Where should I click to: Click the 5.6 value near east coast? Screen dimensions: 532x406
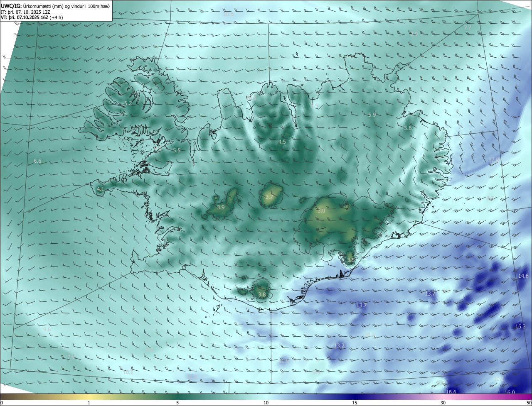pos(408,128)
